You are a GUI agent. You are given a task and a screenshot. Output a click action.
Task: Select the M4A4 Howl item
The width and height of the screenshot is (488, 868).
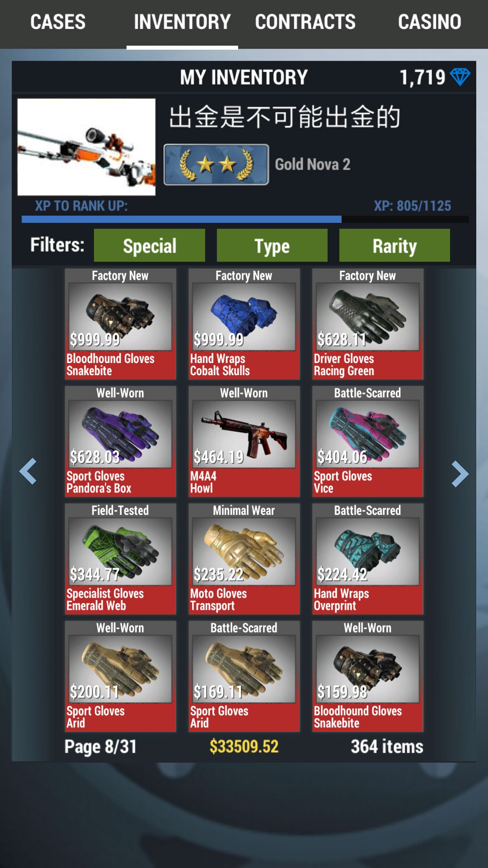coord(244,441)
